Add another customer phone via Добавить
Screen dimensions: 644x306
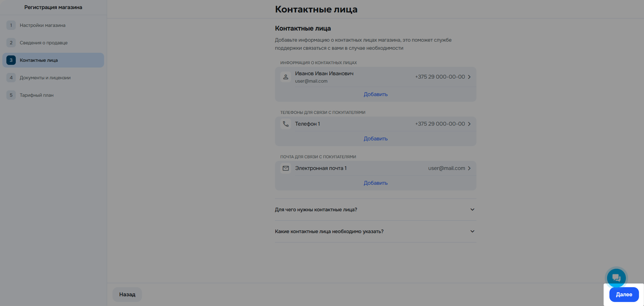[375, 138]
